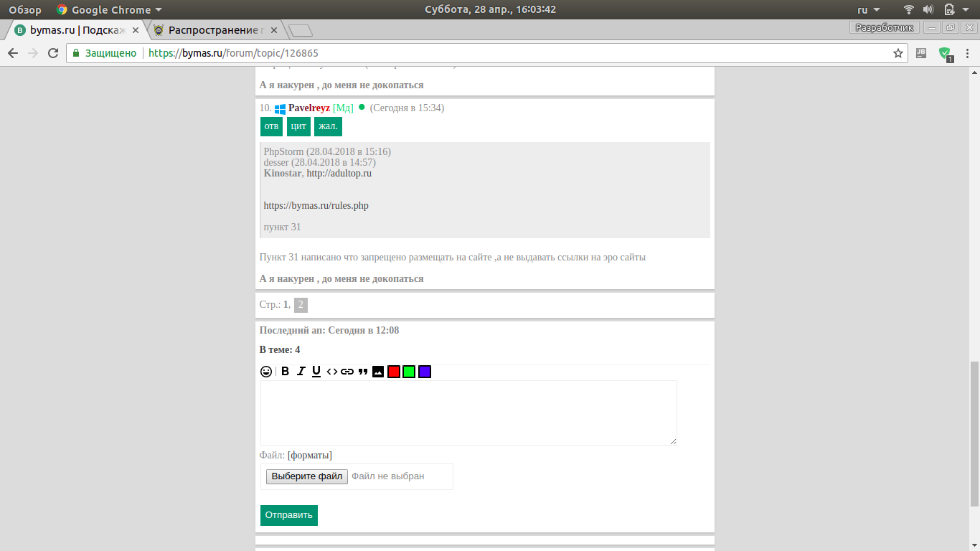Insert a code block tag
This screenshot has height=551, width=980.
(x=331, y=372)
